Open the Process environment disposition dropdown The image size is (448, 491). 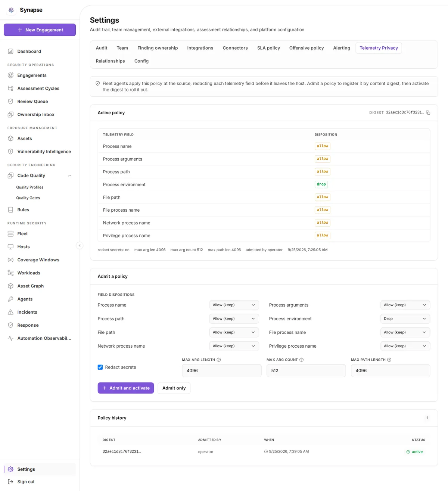[405, 319]
